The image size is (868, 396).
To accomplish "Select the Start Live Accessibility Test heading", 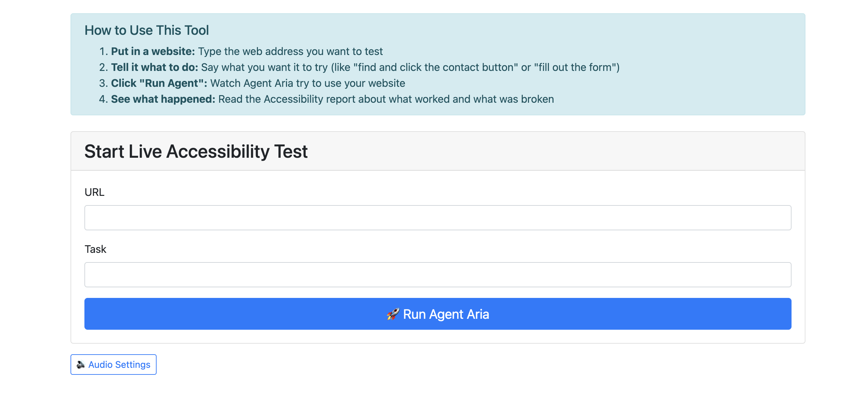I will coord(196,151).
